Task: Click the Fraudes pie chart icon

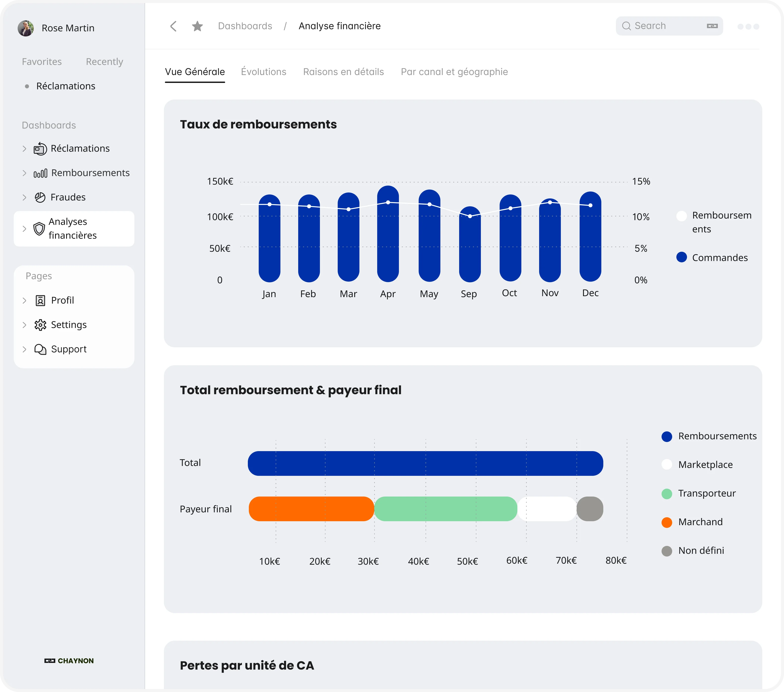Action: [x=40, y=197]
